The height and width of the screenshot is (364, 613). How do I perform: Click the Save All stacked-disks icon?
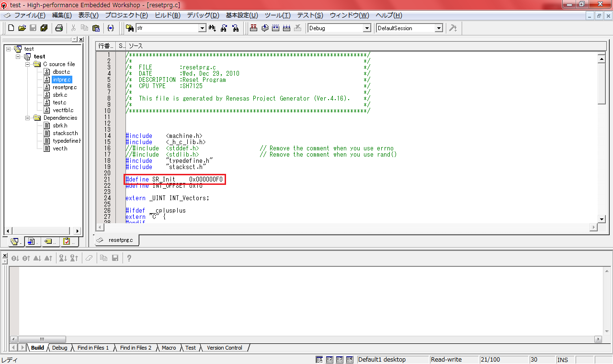pos(44,28)
